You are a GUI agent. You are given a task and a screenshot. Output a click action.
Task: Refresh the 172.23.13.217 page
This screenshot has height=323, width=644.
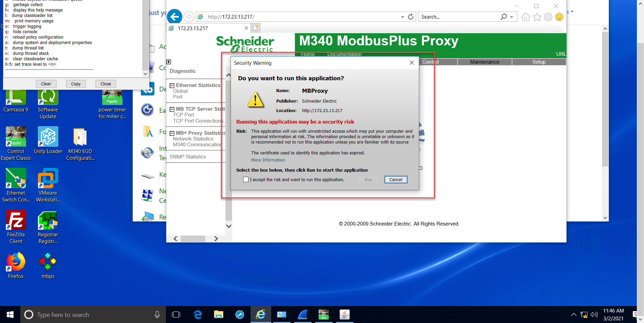(x=411, y=17)
